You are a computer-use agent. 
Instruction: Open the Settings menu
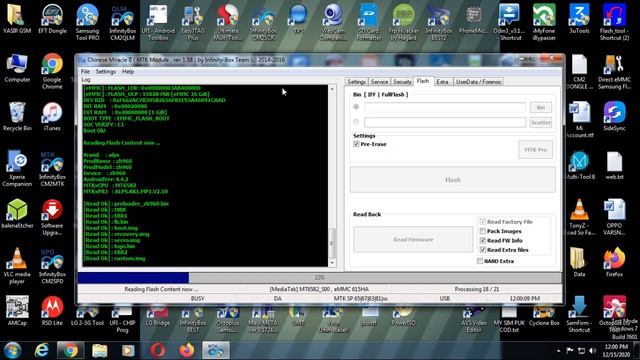(106, 71)
